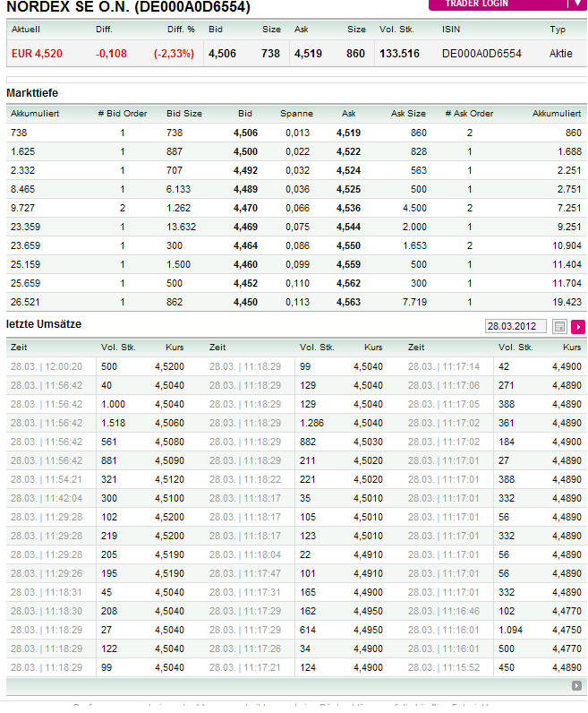Click the top ask price 4,519 in depth table

[348, 133]
